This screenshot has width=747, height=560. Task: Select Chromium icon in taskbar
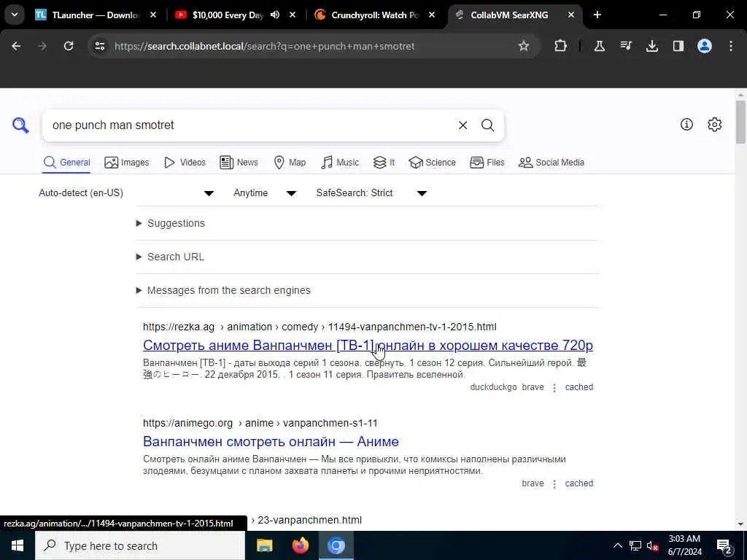336,545
